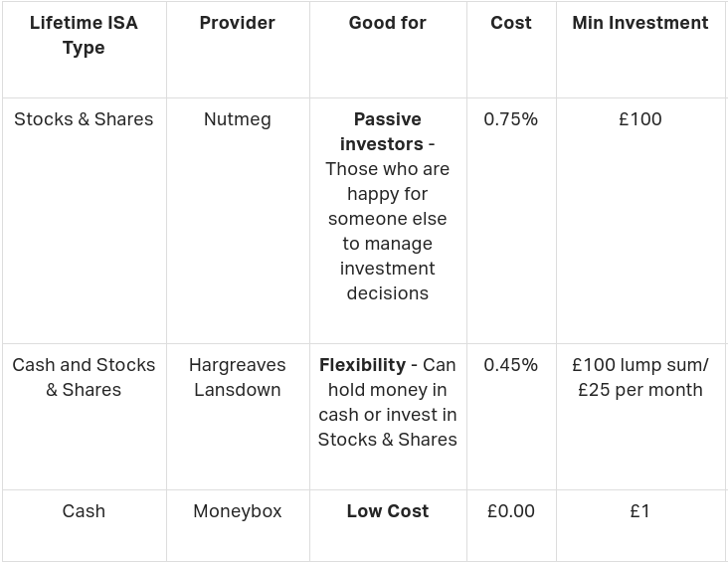Click the £1 minimum investment cell
Screen dimensions: 728x566
pos(640,511)
